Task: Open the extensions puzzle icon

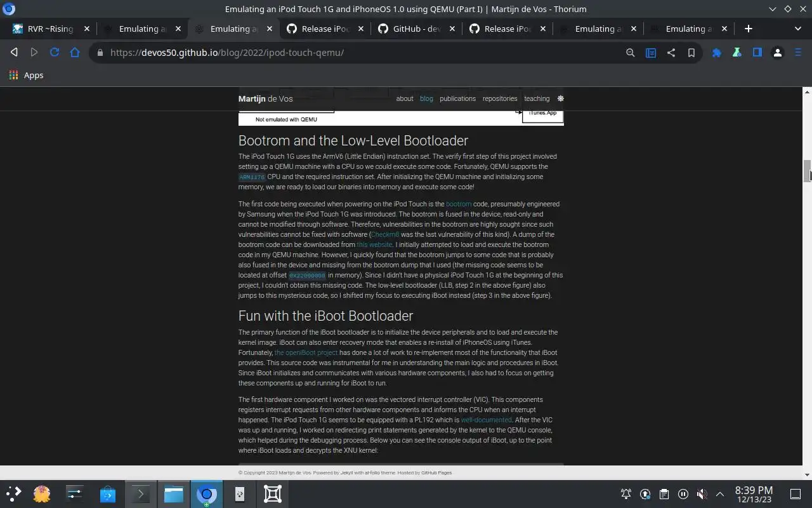Action: (x=717, y=53)
